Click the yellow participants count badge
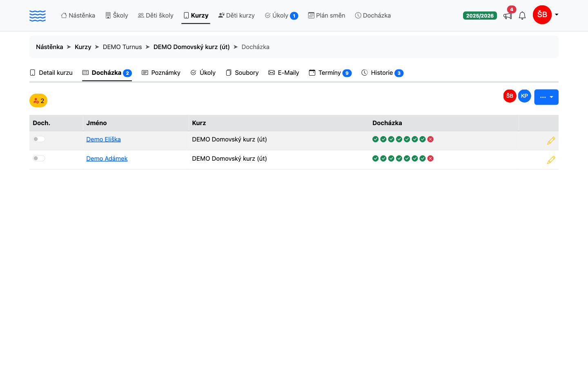Screen dimensions: 588x368 click(38, 101)
